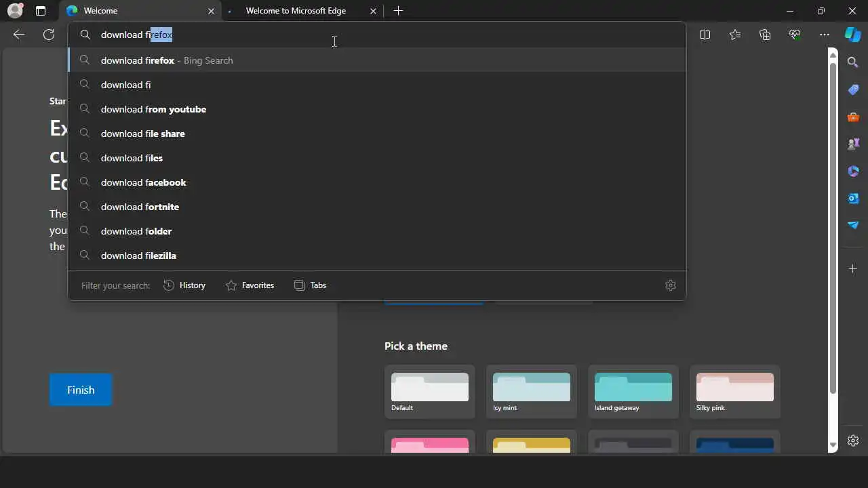This screenshot has height=488, width=868.
Task: Filter search by Tabs
Action: click(310, 285)
